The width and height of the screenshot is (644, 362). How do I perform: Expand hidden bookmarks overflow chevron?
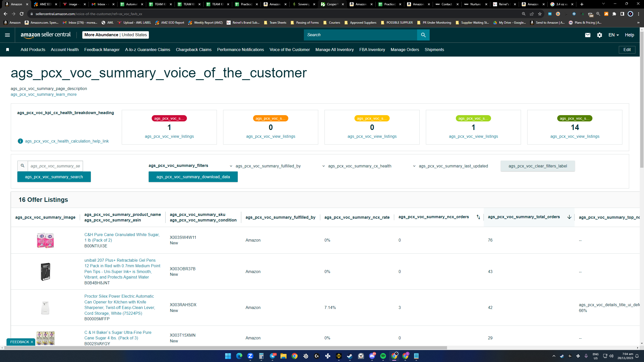coord(638,23)
